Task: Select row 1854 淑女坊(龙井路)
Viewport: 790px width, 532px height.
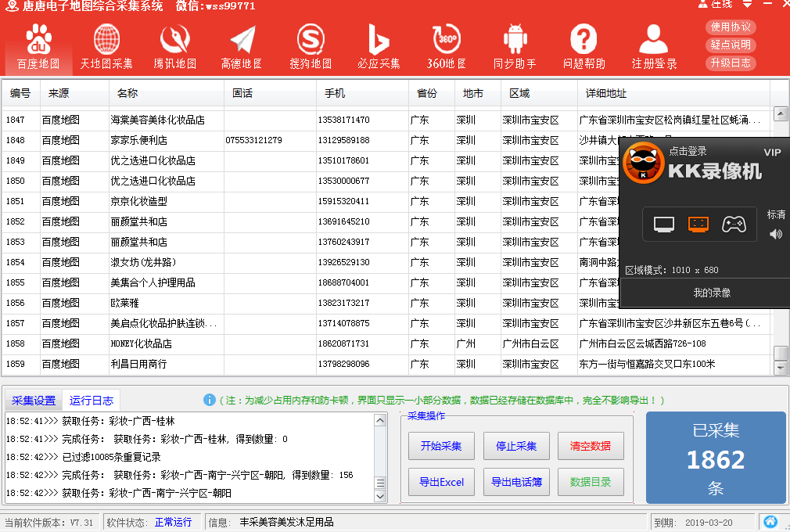Action: coord(386,262)
